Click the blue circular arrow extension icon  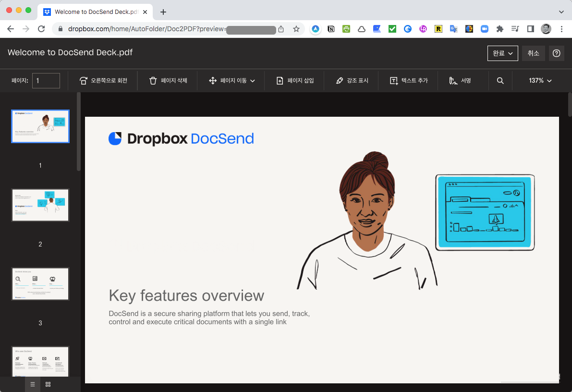click(407, 29)
